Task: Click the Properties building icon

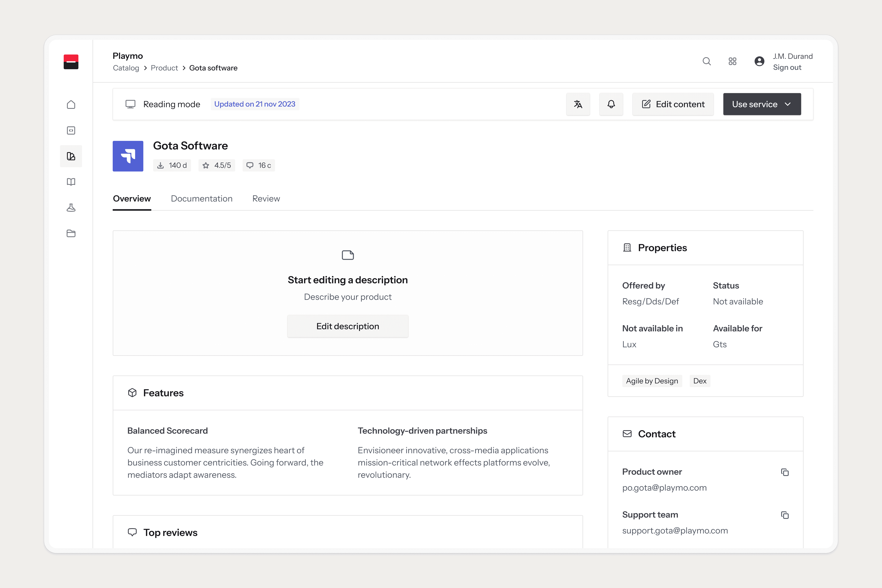Action: [627, 248]
